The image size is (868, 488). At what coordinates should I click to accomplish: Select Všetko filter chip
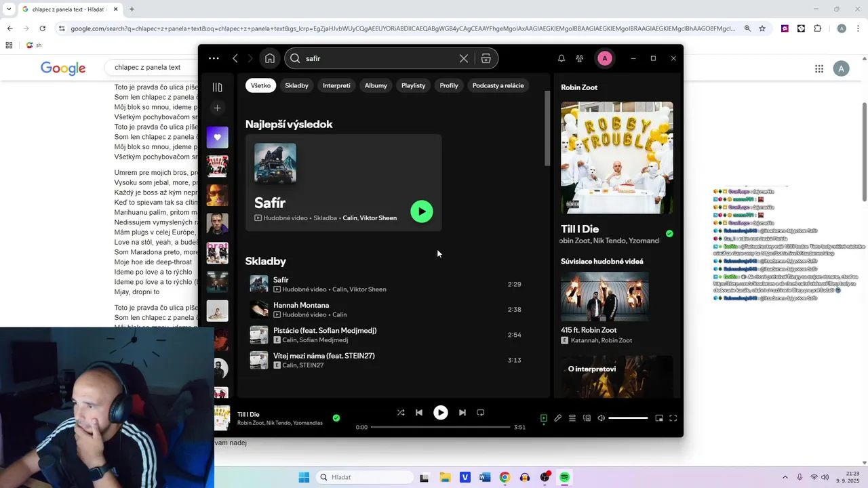coord(260,85)
